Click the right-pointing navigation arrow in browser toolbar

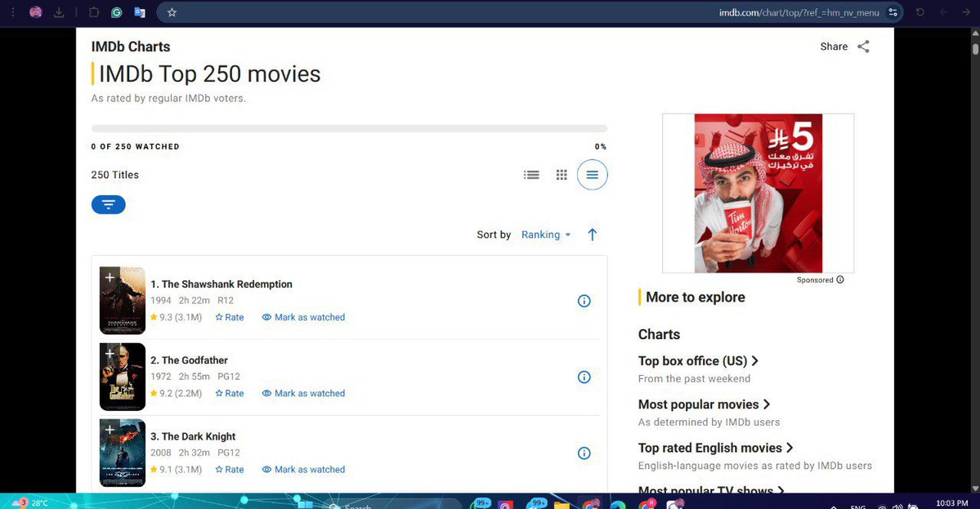pyautogui.click(x=966, y=12)
